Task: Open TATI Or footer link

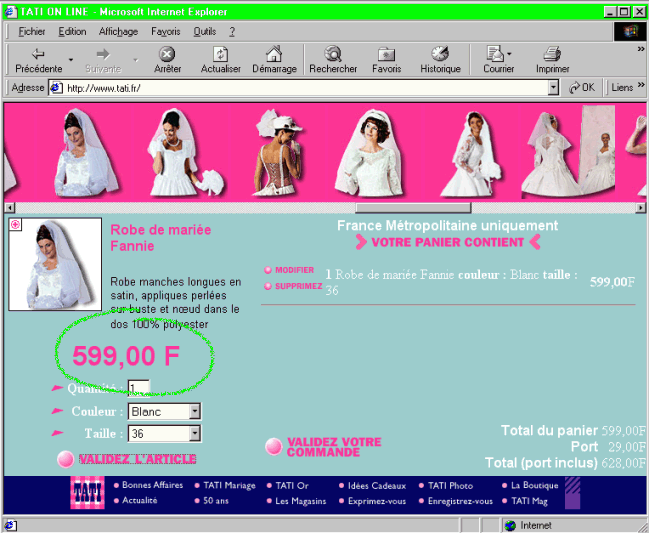Action: pyautogui.click(x=292, y=485)
